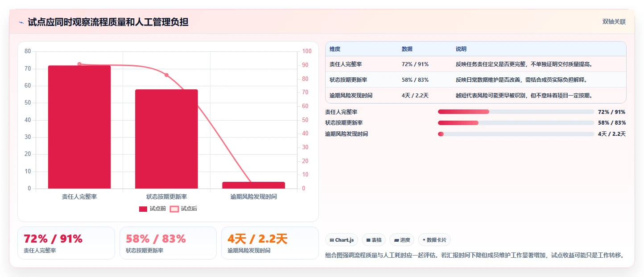
Task: Click the 责任人完整率 label under the chart axis
Action: click(79, 197)
